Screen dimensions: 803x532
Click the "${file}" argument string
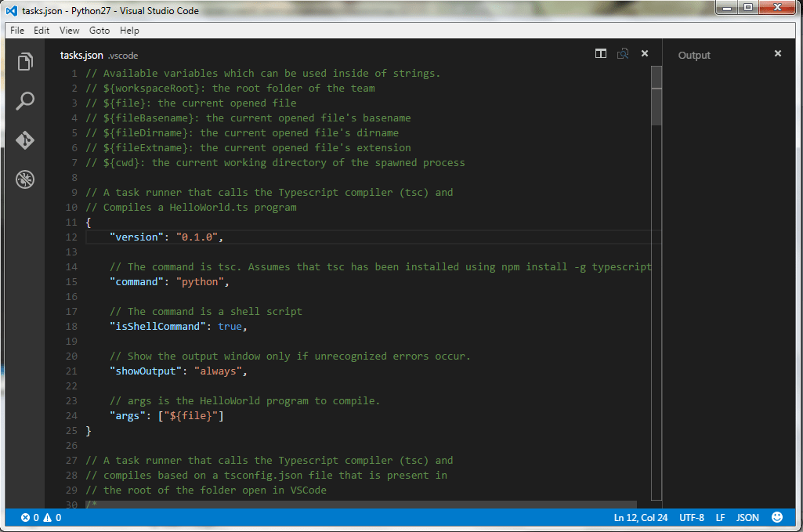pyautogui.click(x=190, y=415)
